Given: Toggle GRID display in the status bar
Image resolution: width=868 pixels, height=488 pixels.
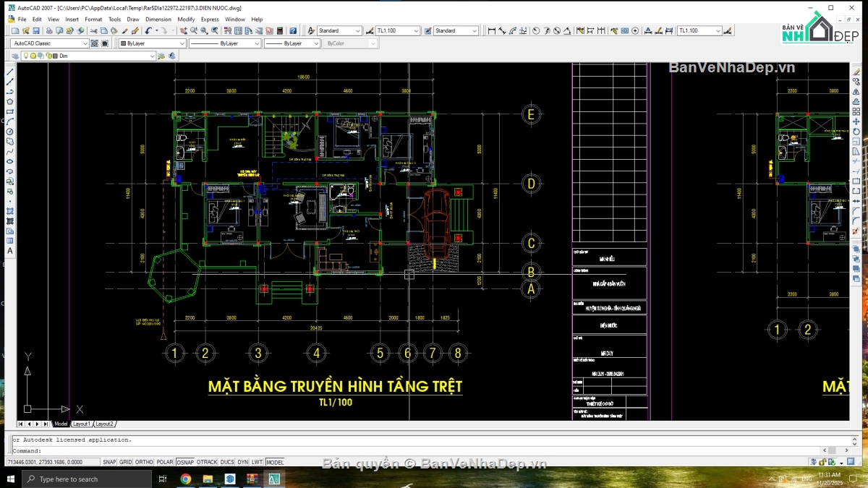Looking at the screenshot, I should click(126, 462).
